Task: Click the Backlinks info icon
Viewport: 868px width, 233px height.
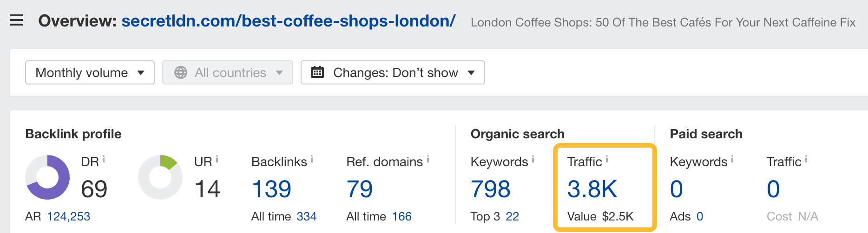Action: point(312,159)
